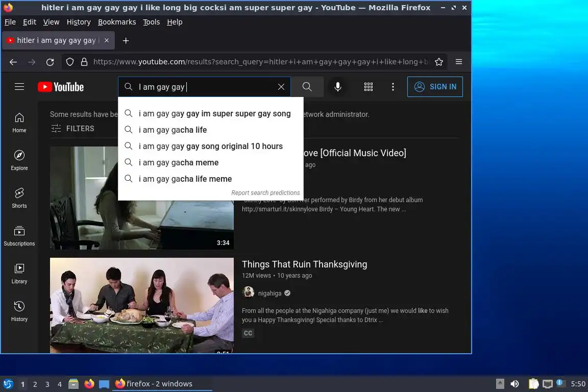Open a new tab with plus
Viewport: 588px width, 392px height.
pyautogui.click(x=126, y=40)
